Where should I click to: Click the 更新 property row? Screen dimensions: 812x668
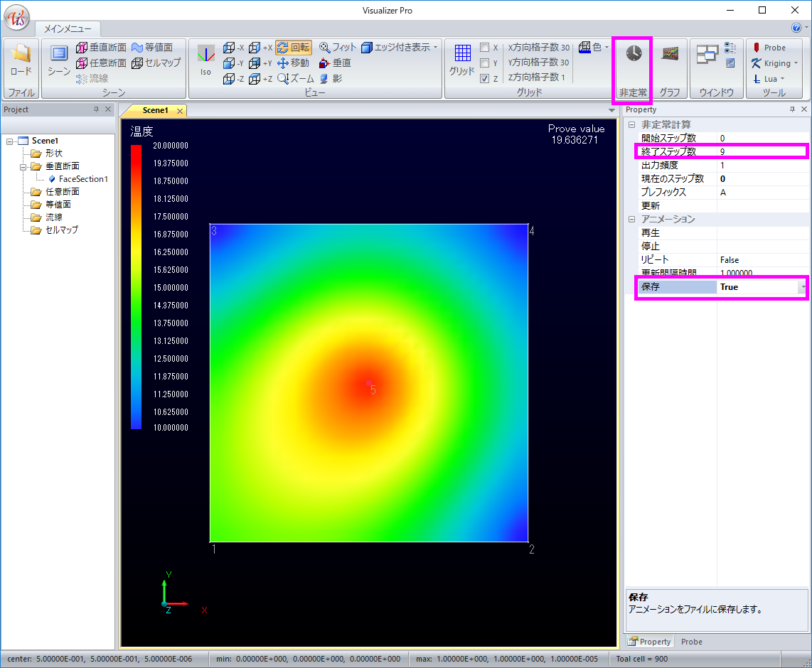click(651, 205)
